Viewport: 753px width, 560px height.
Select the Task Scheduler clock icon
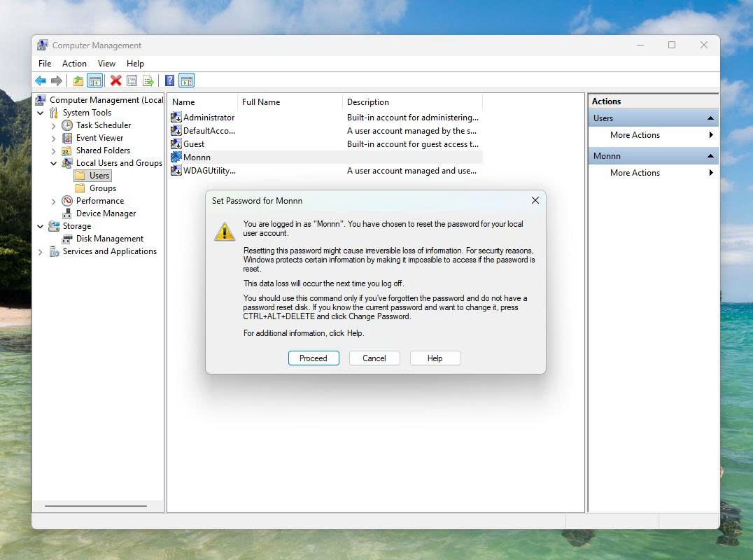click(x=67, y=125)
